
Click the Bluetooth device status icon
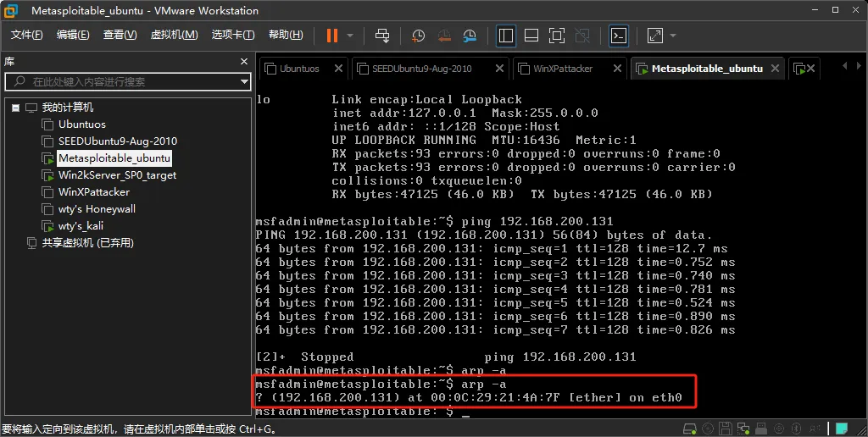(797, 429)
